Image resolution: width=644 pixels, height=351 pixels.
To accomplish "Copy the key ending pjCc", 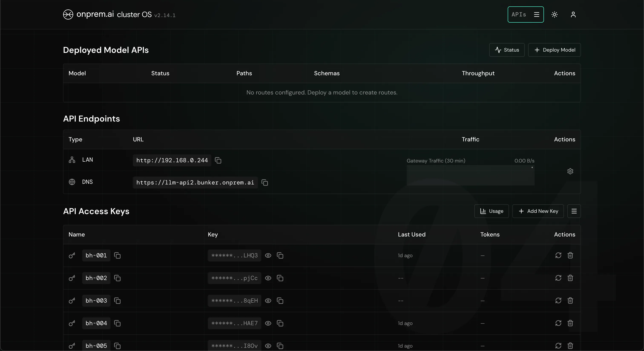I will (x=280, y=278).
